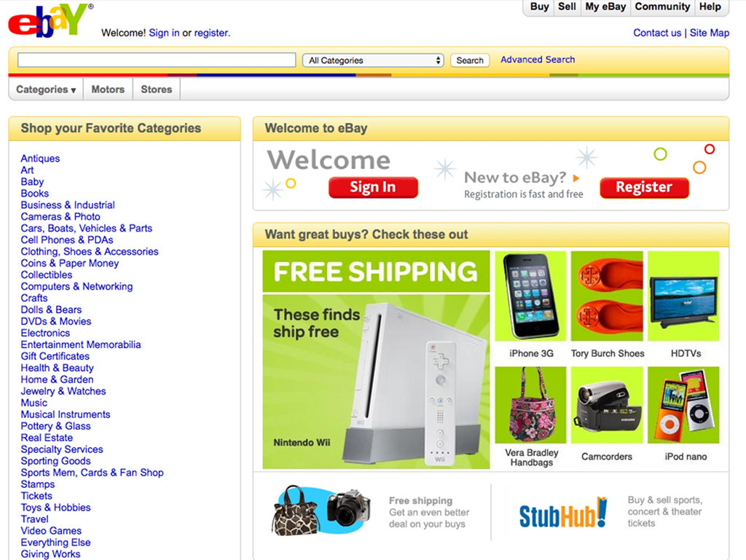
Task: Click the red Register button
Action: pos(644,187)
